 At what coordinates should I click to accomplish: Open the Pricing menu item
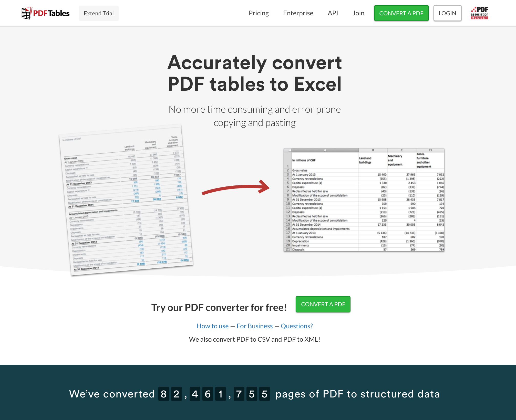point(259,13)
